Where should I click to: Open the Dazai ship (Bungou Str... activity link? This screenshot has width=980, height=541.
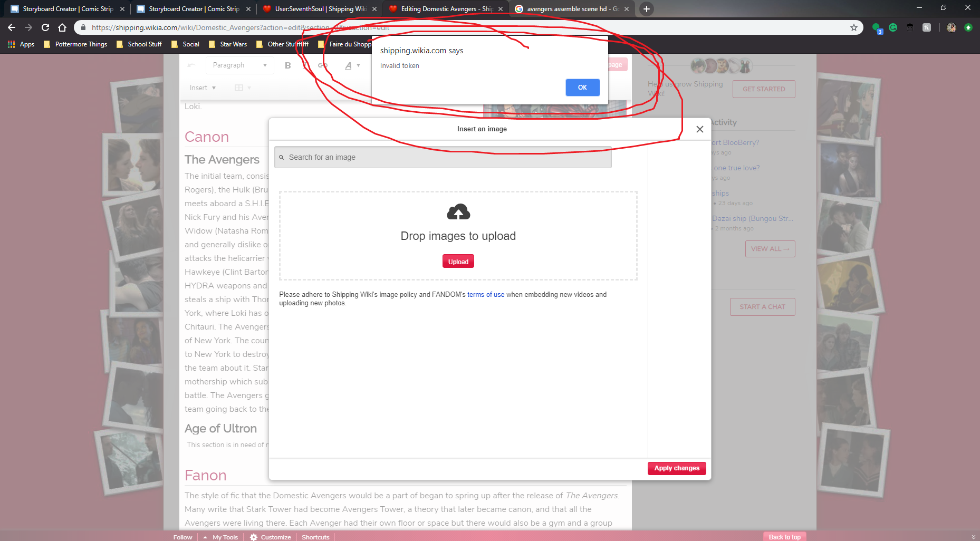pyautogui.click(x=752, y=218)
